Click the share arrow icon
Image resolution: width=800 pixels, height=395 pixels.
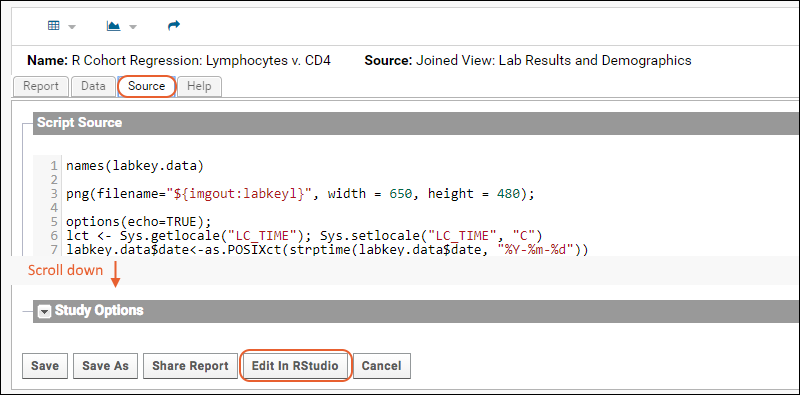tap(174, 25)
